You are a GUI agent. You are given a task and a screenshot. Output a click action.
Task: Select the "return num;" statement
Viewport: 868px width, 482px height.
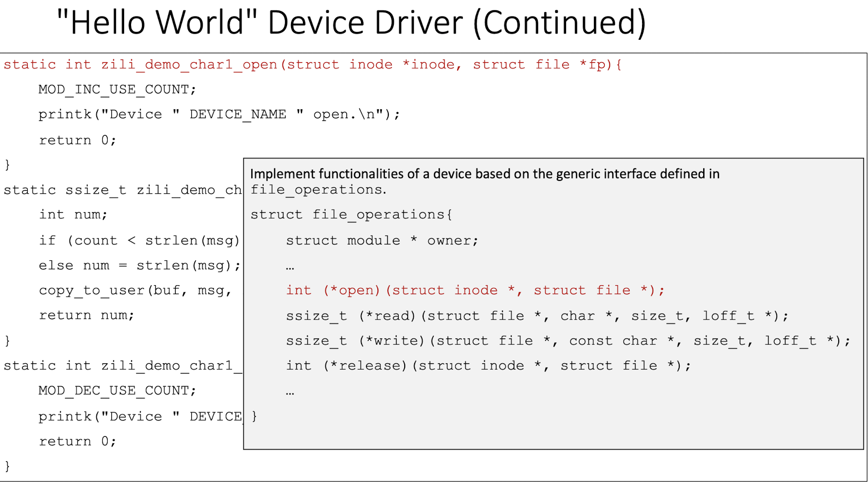[x=86, y=315]
